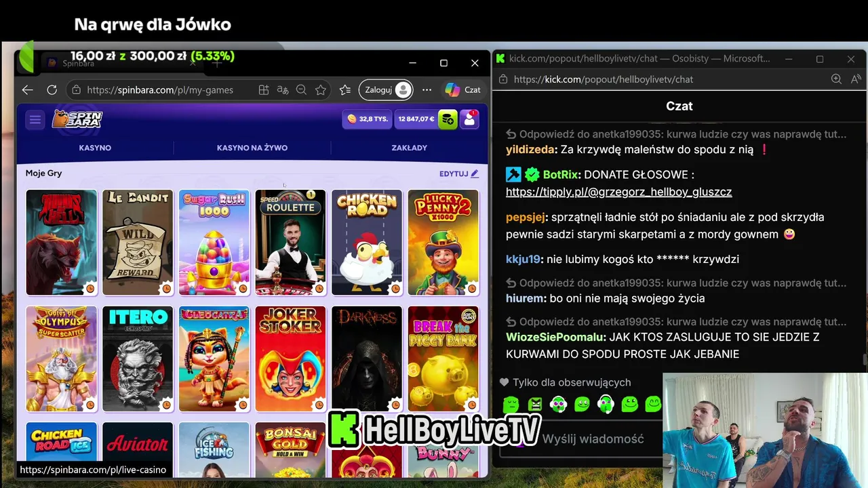Click WiozeSiePoomalu username in chat

(x=555, y=337)
